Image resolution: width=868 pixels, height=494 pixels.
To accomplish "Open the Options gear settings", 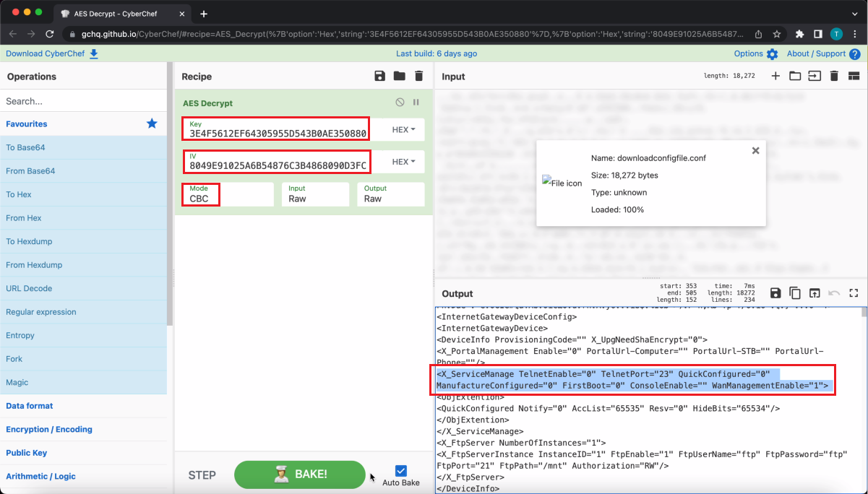I will 756,53.
